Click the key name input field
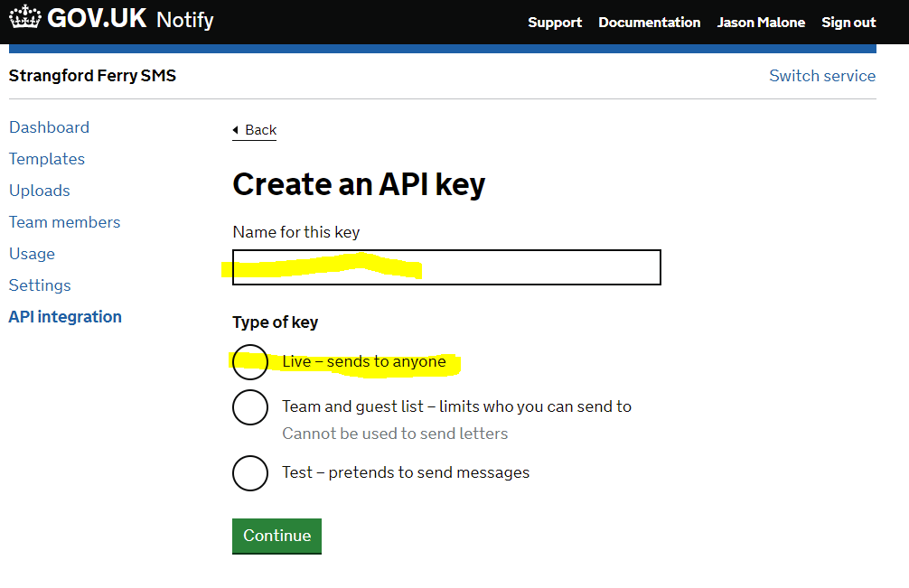The height and width of the screenshot is (588, 909). [x=446, y=267]
